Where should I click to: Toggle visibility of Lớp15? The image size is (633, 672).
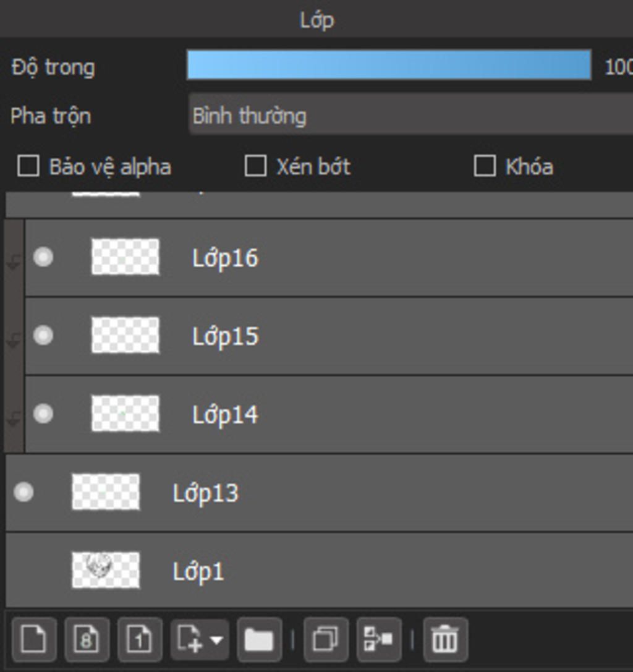(x=43, y=335)
